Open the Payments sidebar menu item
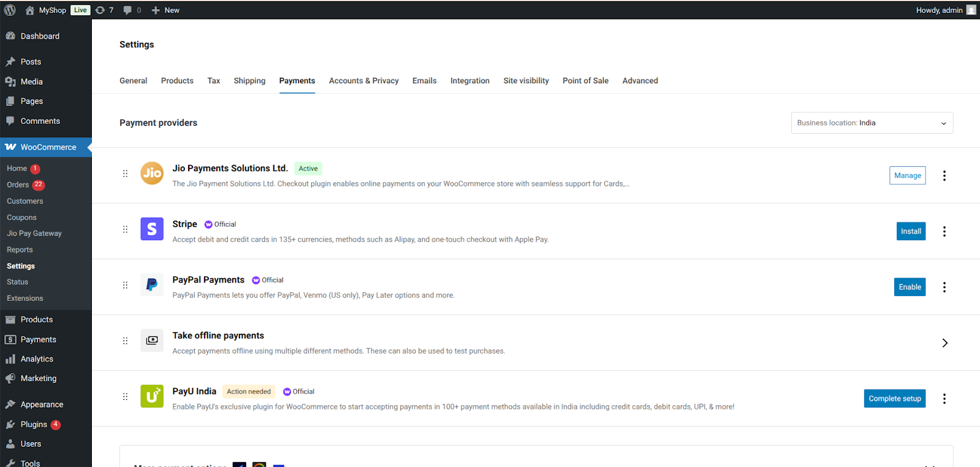Screen dimensions: 980x467 click(x=46, y=340)
